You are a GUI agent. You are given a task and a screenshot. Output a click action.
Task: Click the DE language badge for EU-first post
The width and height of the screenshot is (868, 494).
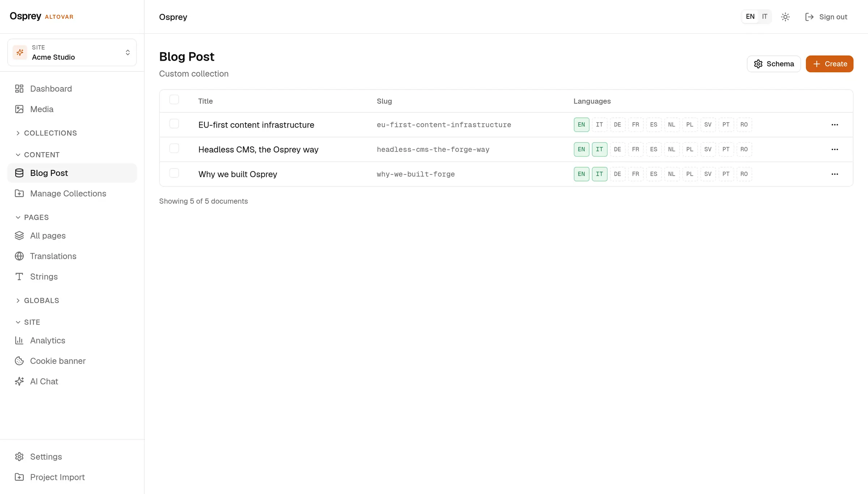click(x=617, y=125)
